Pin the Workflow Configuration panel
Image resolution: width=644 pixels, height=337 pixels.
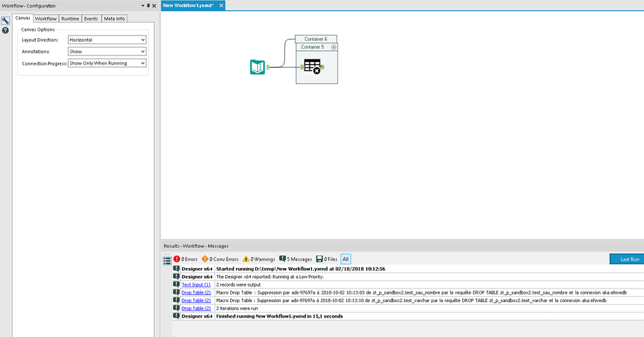[148, 6]
